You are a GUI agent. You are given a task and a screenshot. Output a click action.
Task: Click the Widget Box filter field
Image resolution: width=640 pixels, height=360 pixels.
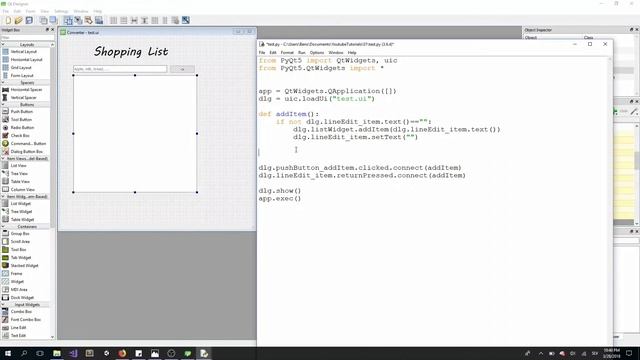coord(27,38)
